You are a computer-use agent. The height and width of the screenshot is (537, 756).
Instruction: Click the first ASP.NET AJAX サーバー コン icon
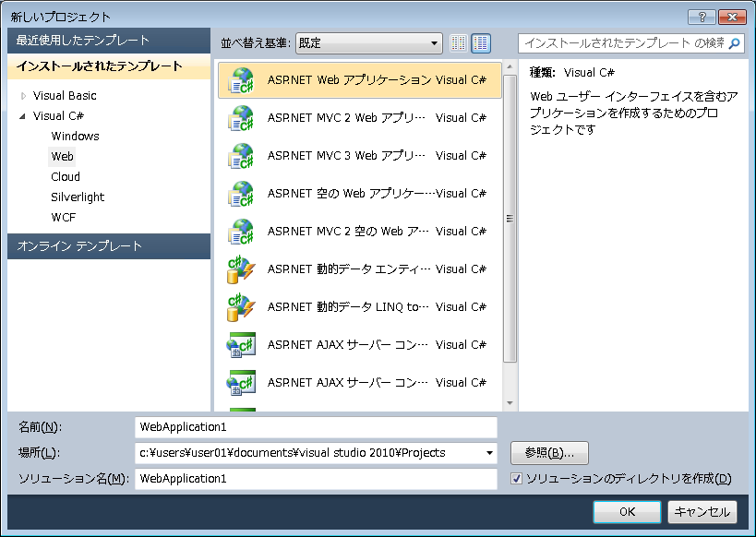click(x=241, y=345)
